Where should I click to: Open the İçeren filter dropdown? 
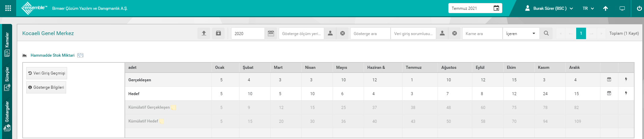521,33
